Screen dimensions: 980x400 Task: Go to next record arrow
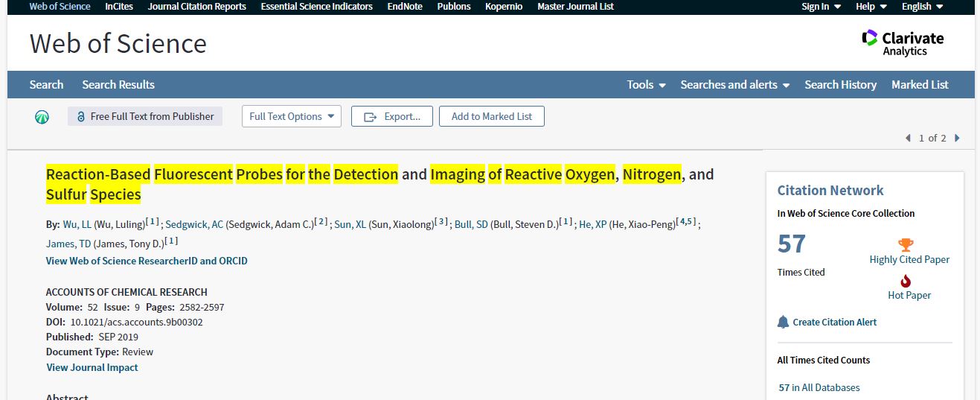pos(957,138)
